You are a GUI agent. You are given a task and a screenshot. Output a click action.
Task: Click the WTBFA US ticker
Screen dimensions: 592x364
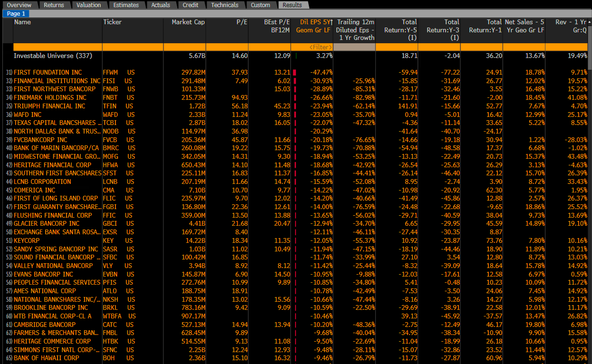point(119,316)
